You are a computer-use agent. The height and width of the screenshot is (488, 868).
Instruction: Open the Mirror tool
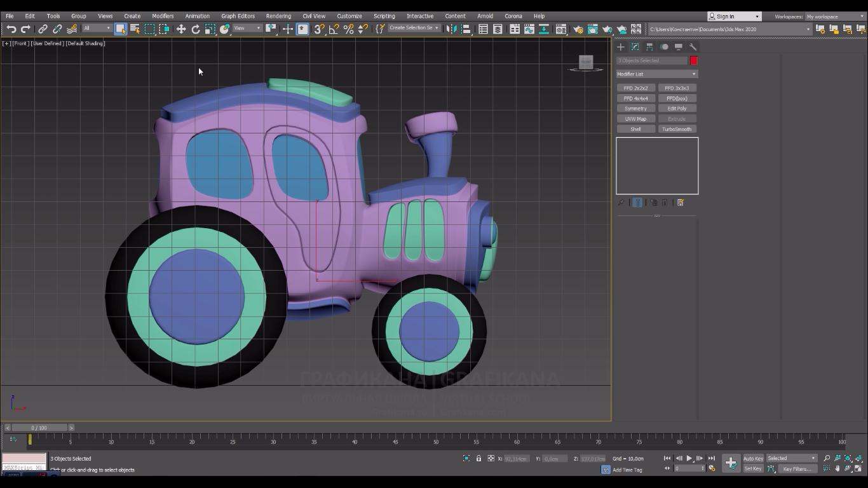[452, 29]
